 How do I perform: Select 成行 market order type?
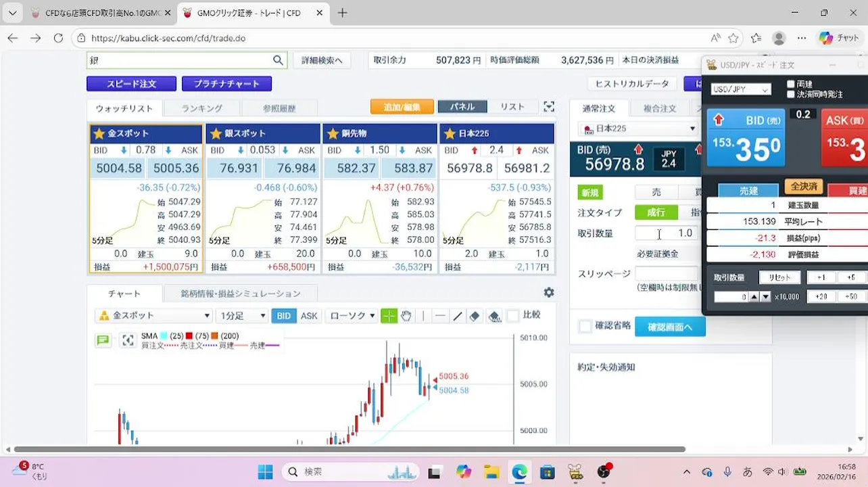click(656, 212)
